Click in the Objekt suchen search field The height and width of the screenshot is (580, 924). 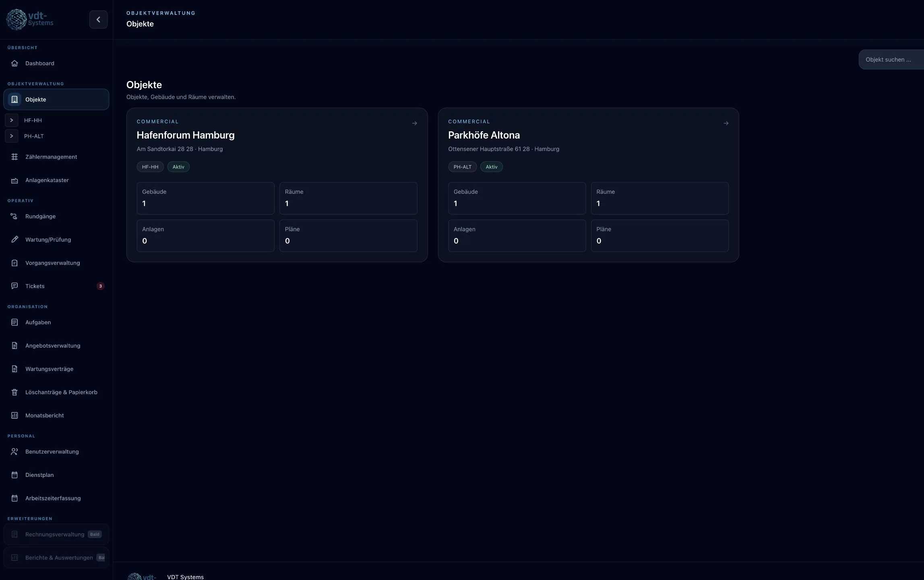pyautogui.click(x=891, y=60)
